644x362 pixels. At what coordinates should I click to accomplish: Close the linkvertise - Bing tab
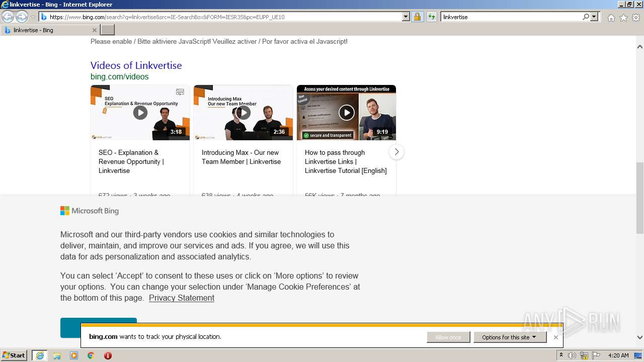pos(94,30)
